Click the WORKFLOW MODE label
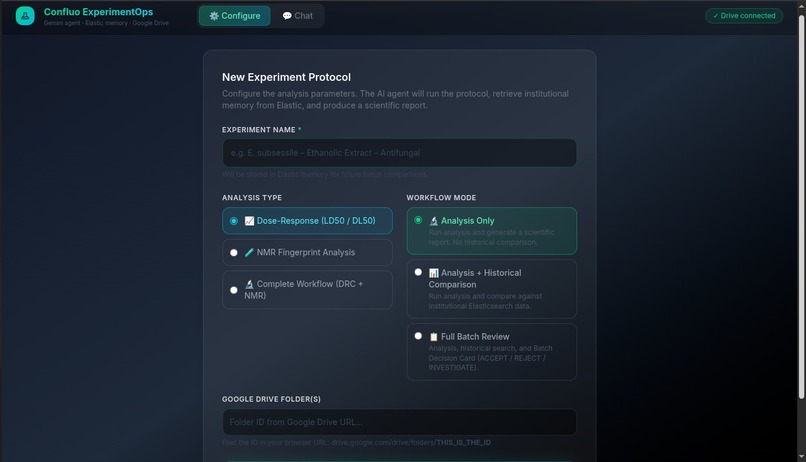The width and height of the screenshot is (806, 462). coord(441,198)
